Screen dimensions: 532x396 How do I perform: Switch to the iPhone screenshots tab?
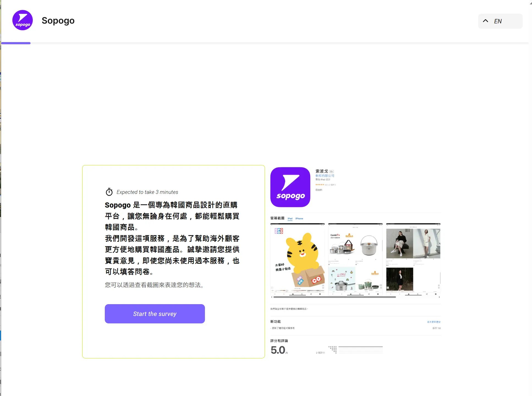click(299, 219)
